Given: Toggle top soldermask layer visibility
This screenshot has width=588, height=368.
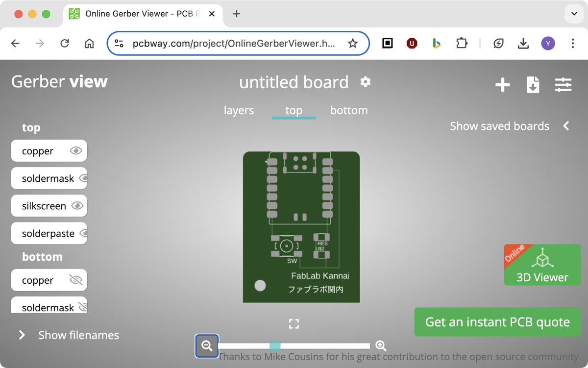Looking at the screenshot, I should click(83, 178).
